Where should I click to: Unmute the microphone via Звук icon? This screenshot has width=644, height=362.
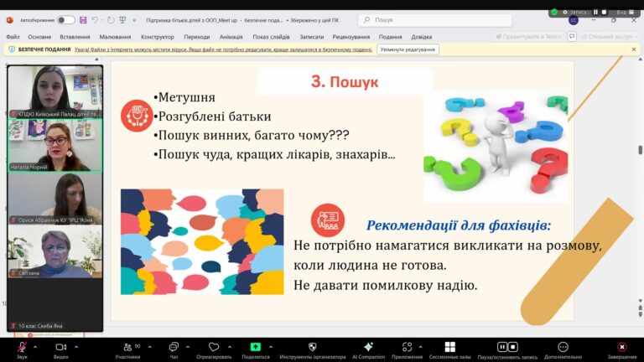[x=22, y=347]
